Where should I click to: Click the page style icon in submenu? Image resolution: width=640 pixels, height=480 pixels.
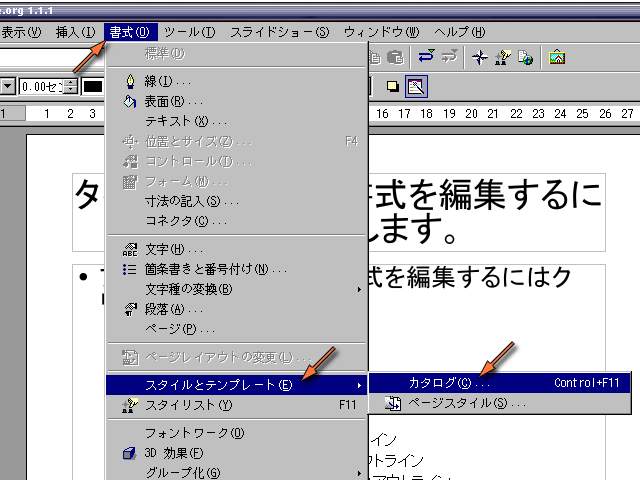pos(393,403)
